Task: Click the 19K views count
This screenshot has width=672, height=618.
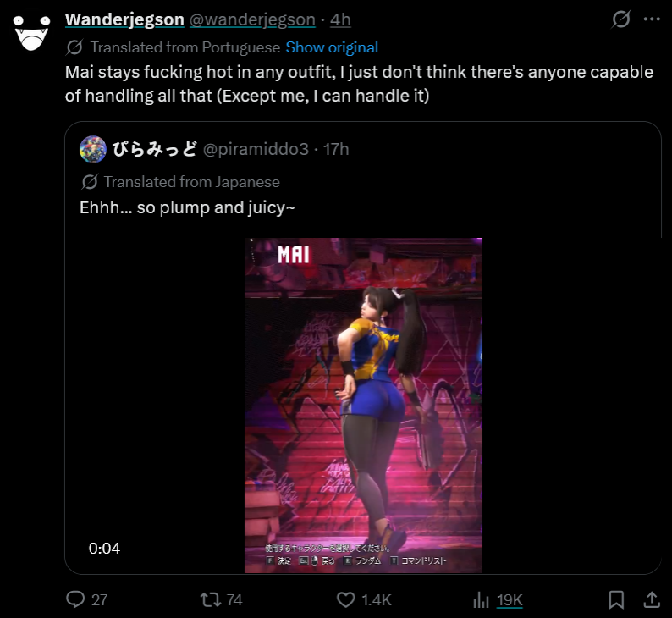Action: [510, 600]
